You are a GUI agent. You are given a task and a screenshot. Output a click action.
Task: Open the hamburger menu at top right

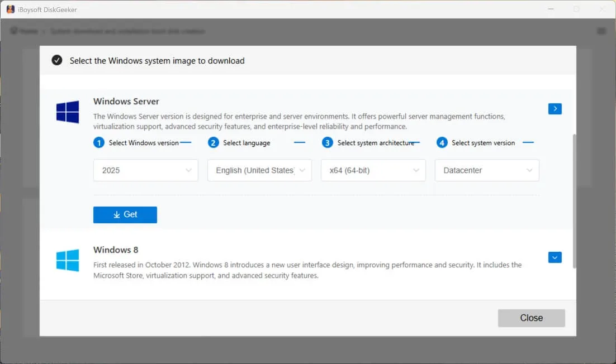point(603,31)
